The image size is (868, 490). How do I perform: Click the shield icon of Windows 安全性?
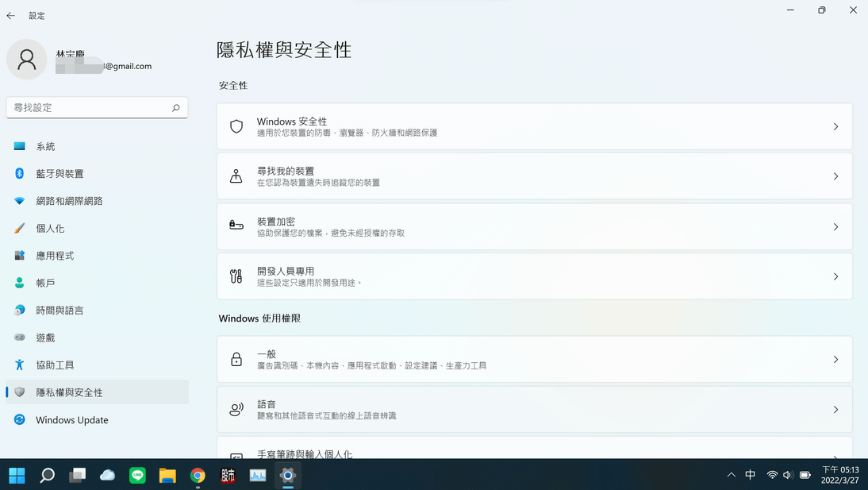point(236,126)
